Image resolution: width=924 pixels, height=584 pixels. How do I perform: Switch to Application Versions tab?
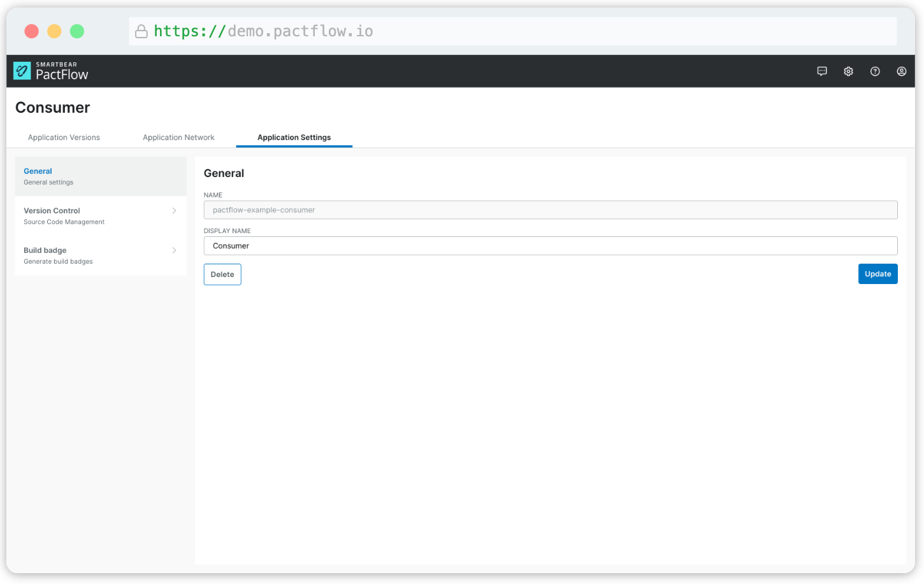(64, 138)
